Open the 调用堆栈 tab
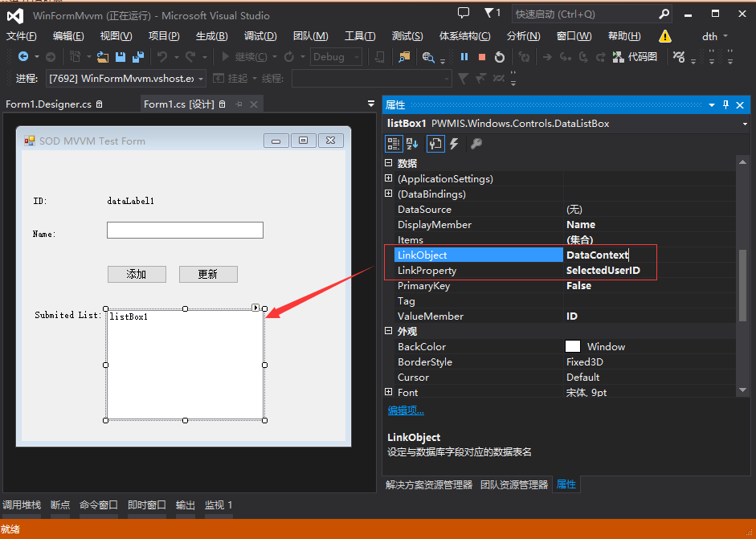The height and width of the screenshot is (539, 756). tap(22, 504)
